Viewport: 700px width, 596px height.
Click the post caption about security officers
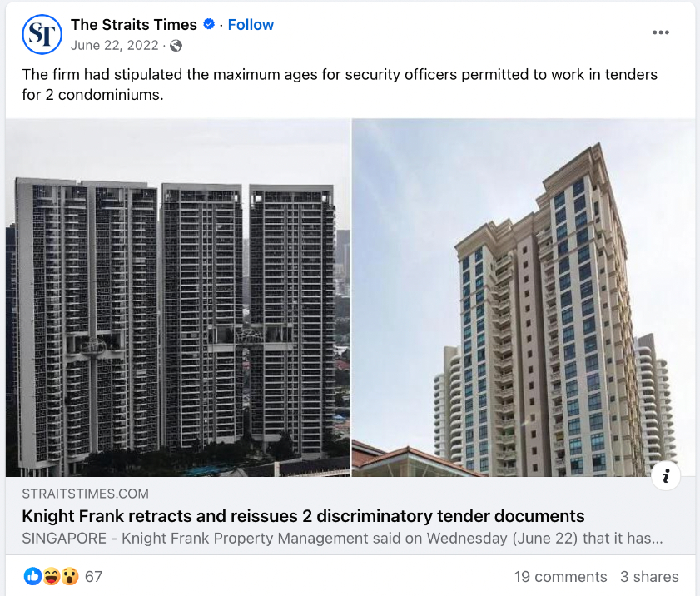pos(340,84)
